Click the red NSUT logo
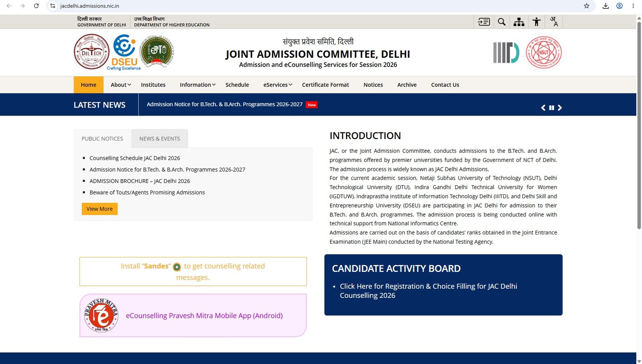The width and height of the screenshot is (642, 364). 544,52
